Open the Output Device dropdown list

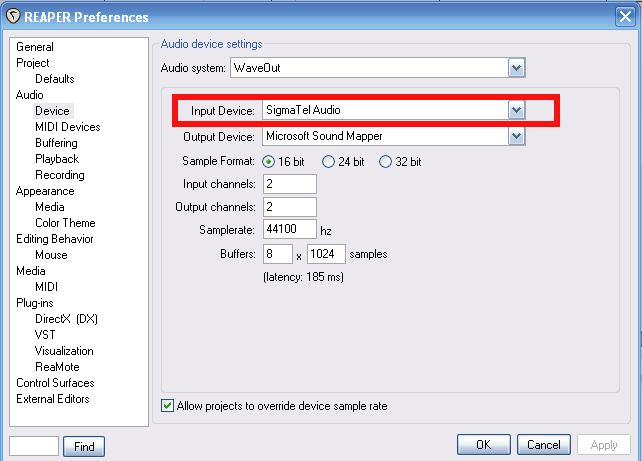516,136
